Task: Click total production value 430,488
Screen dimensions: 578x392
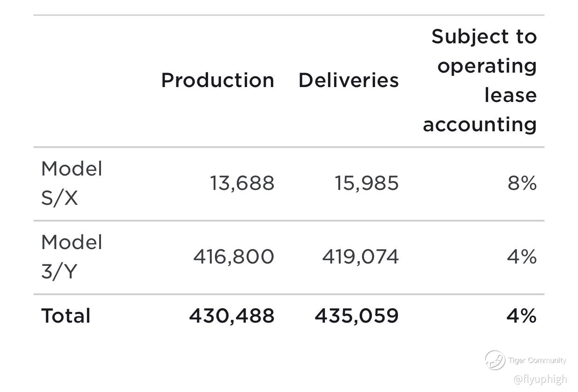Action: (x=232, y=316)
